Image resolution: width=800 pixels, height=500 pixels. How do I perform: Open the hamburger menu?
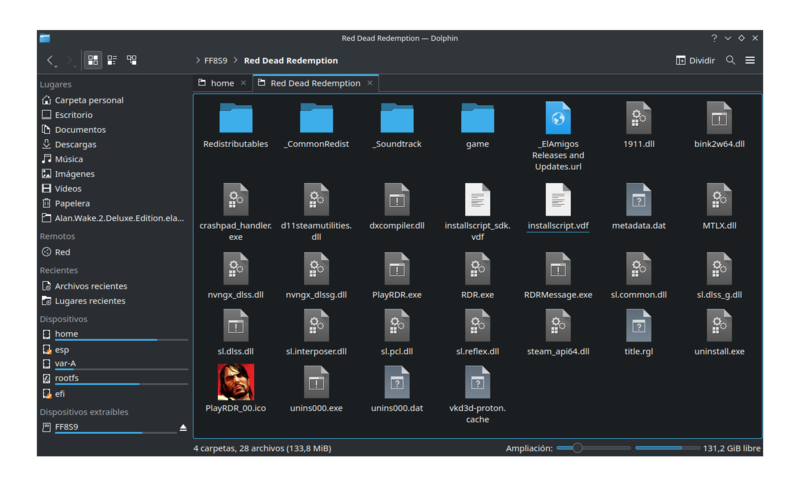pyautogui.click(x=750, y=60)
